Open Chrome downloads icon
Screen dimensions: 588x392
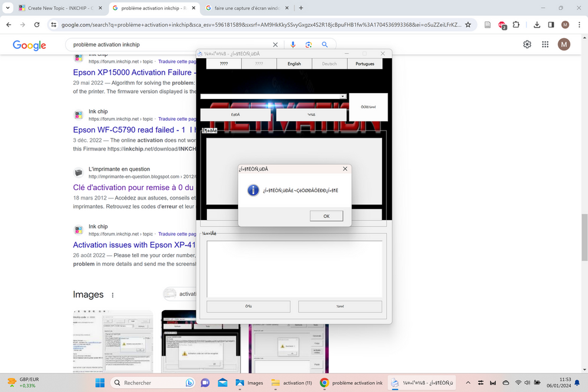(x=537, y=25)
